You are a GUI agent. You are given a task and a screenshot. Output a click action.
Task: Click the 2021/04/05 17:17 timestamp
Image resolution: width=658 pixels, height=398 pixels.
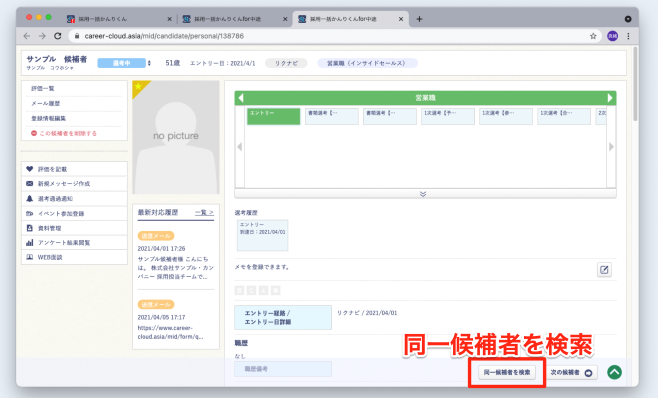(161, 317)
